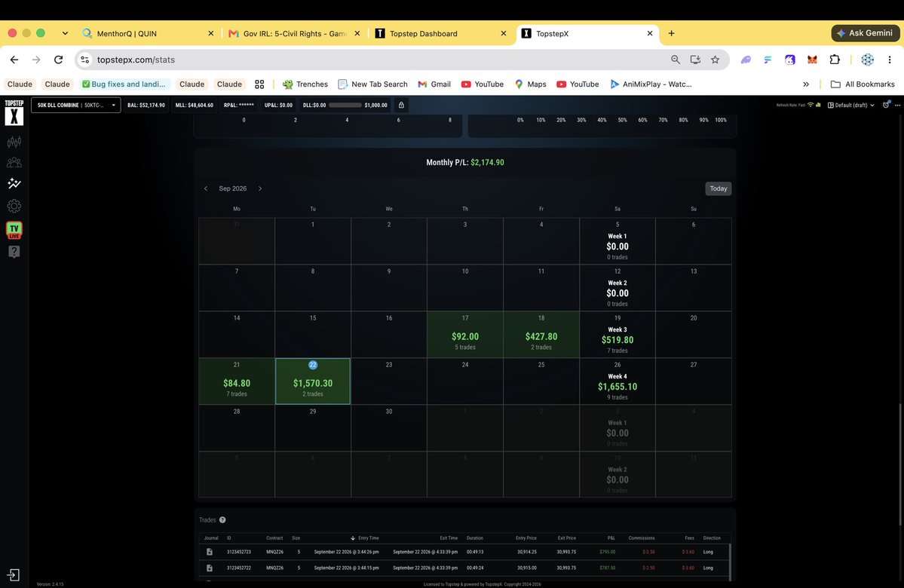Open the community people icon in sidebar

14,163
